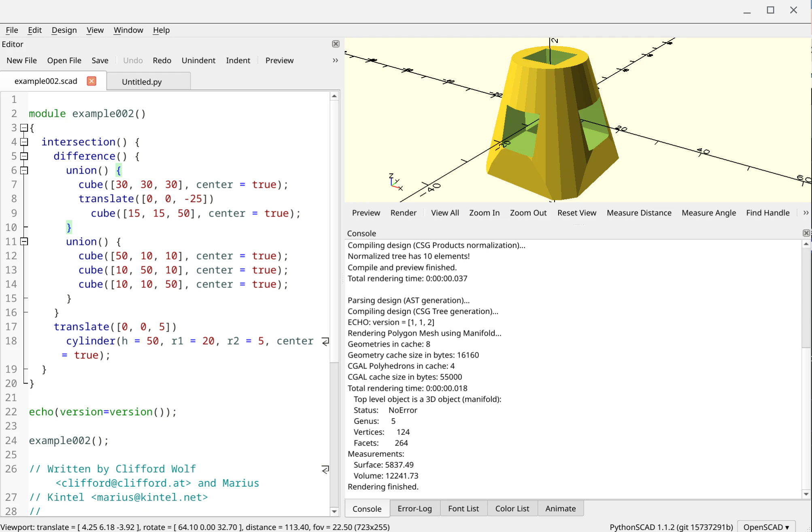Screen dimensions: 812x532
Task: Click Render in 3D view toolbar
Action: click(403, 213)
